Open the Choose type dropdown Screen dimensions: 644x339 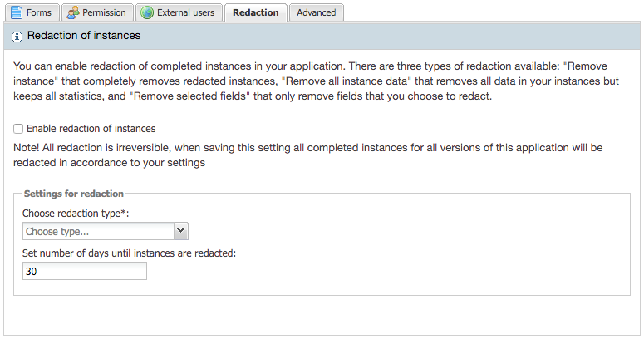point(98,232)
